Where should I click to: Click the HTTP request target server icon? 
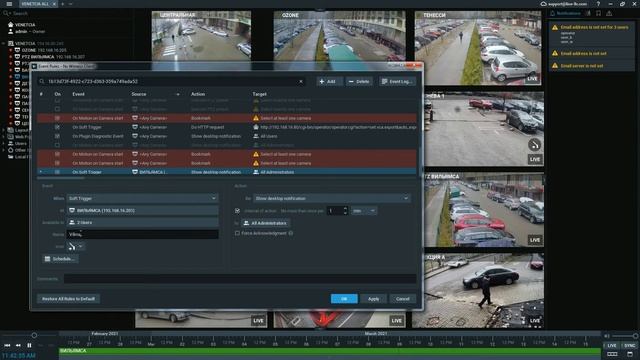click(256, 127)
